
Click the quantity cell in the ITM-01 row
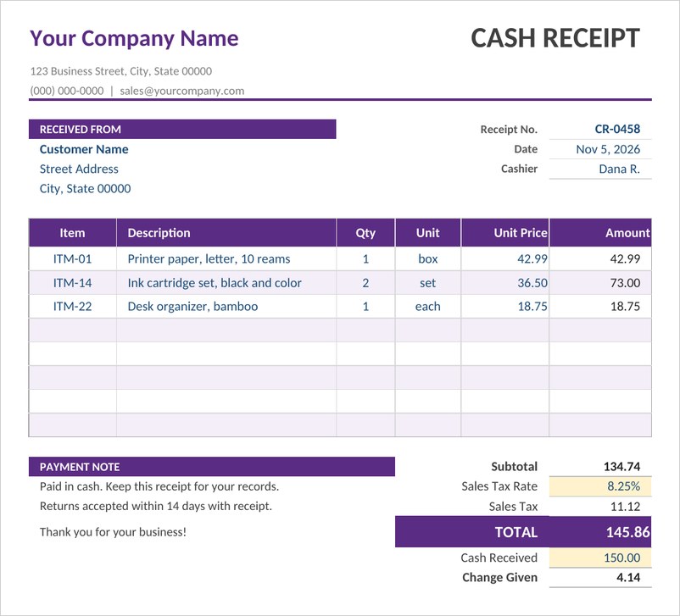[365, 258]
